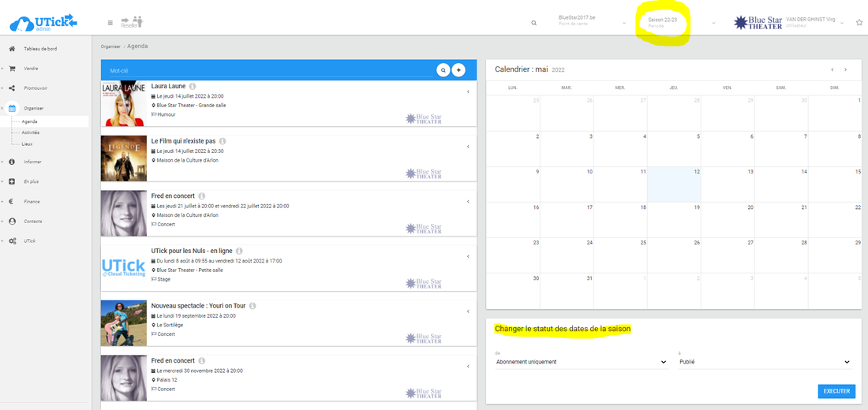The height and width of the screenshot is (410, 868).
Task: Expand the Le Film qui n'existe pas entry chevron
Action: 468,147
